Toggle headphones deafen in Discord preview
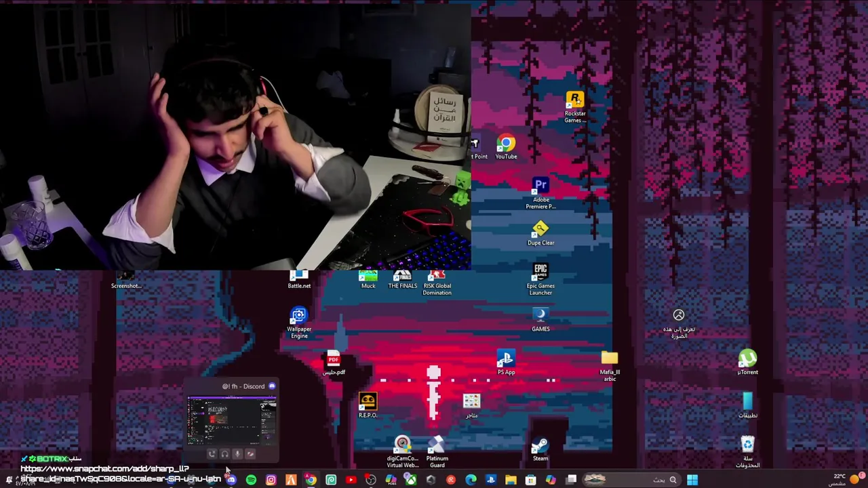This screenshot has height=488, width=868. pos(224,454)
